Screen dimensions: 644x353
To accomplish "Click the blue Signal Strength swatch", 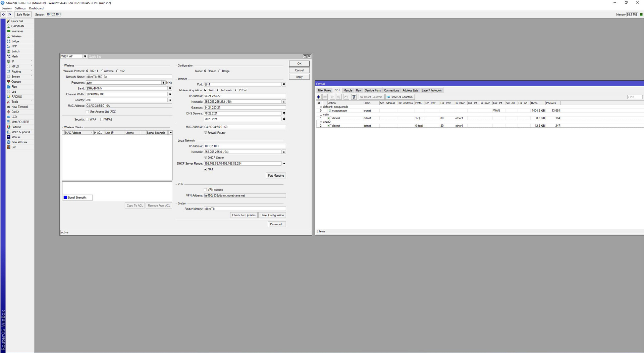I will 65,198.
